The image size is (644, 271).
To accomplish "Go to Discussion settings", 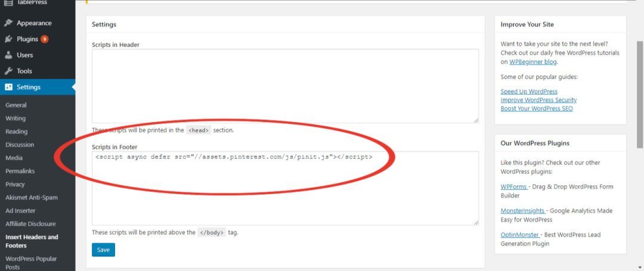I will tap(20, 145).
